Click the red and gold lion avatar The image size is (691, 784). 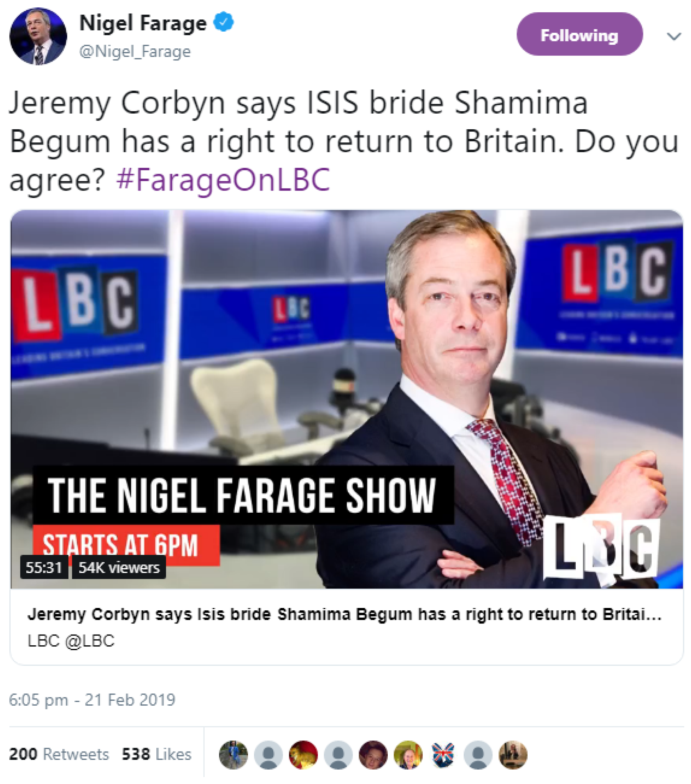(303, 754)
